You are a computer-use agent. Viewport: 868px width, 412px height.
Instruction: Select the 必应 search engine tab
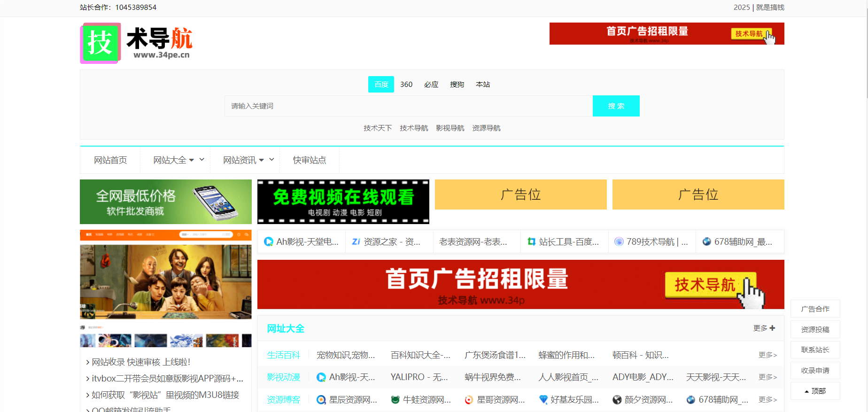[431, 85]
